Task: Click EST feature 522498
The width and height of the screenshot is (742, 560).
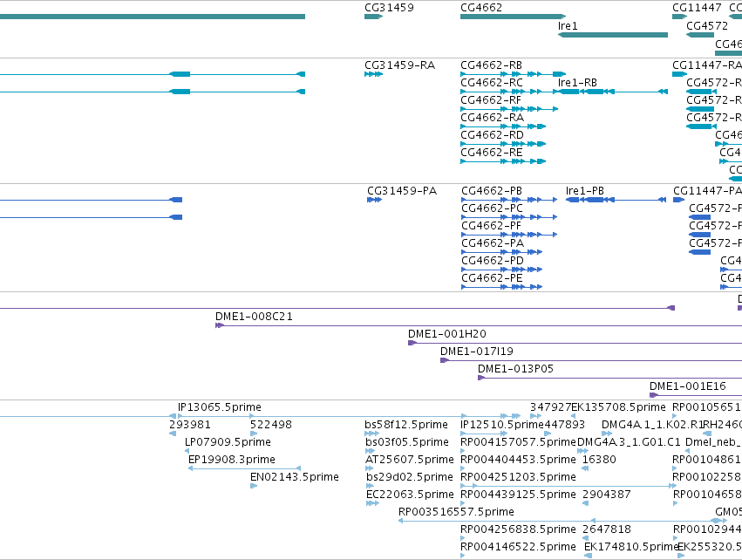Action: pyautogui.click(x=271, y=425)
